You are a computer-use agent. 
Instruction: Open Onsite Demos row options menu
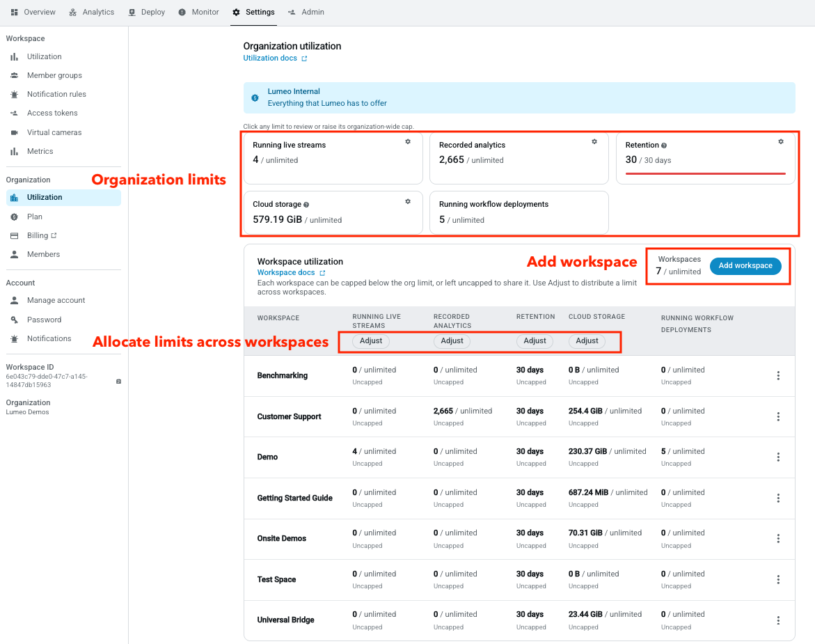click(x=778, y=538)
